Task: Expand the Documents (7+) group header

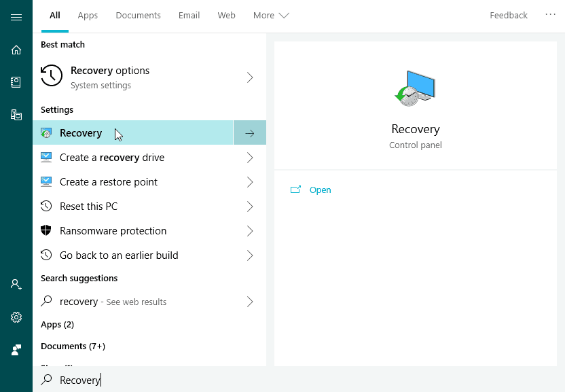Action: 73,346
